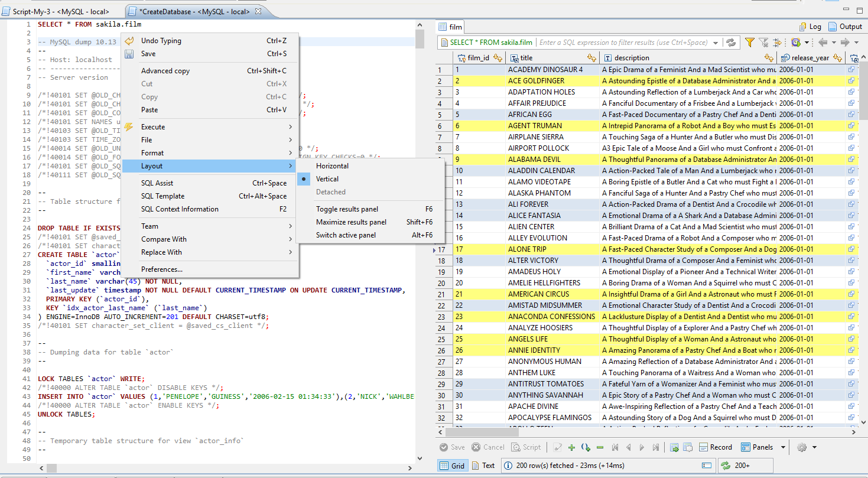
Task: Click the duplicate row icon
Action: (x=586, y=447)
